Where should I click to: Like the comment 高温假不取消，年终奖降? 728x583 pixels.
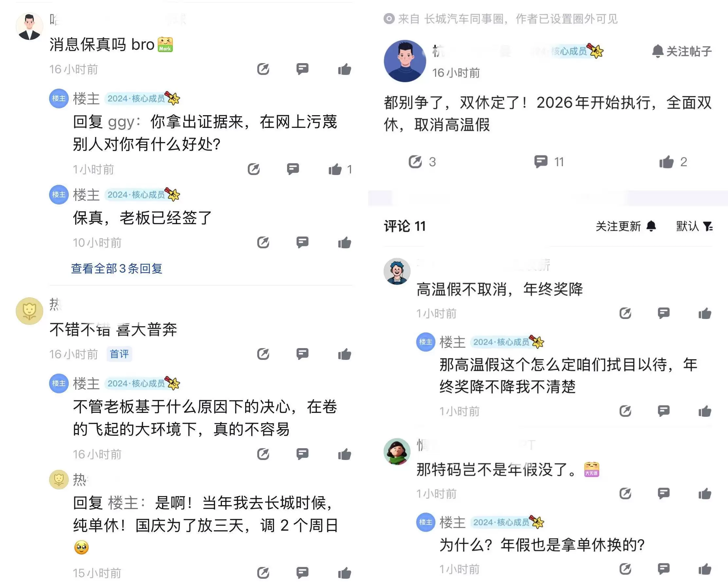point(705,313)
